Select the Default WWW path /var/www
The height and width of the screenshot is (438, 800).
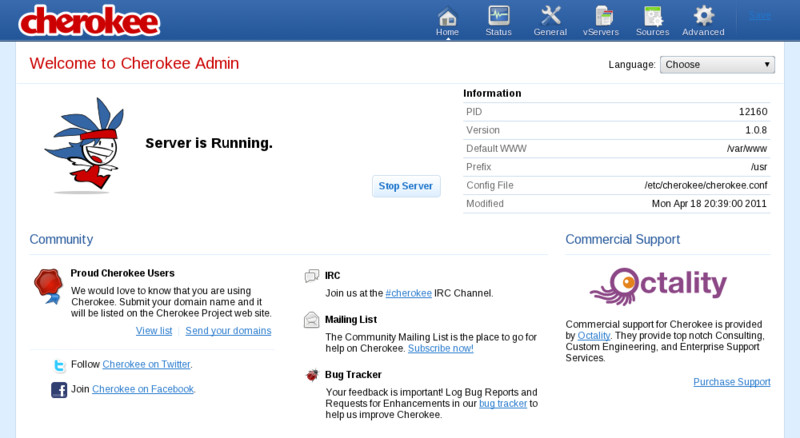pyautogui.click(x=747, y=149)
